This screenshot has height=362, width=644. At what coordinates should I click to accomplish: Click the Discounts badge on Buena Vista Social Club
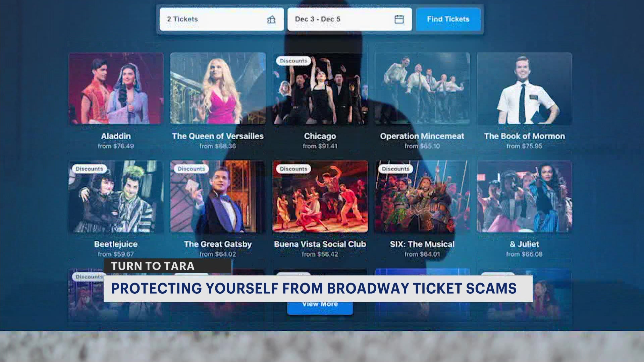(x=293, y=169)
